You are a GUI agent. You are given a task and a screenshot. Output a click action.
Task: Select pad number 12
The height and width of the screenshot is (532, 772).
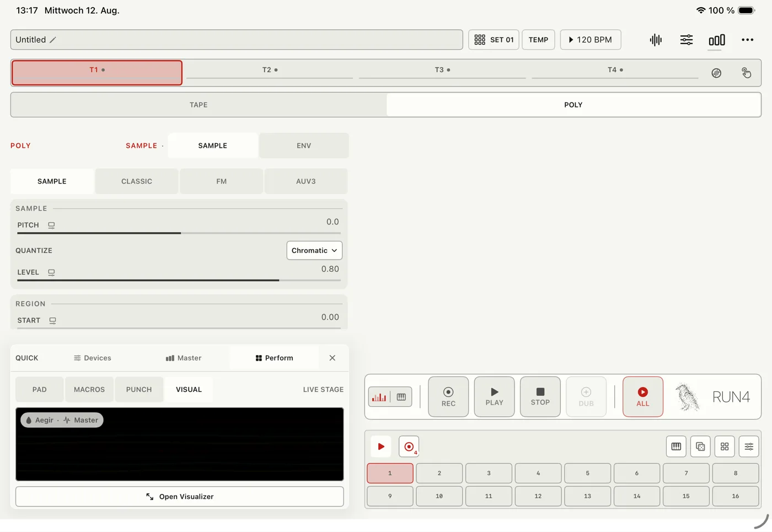tap(538, 496)
